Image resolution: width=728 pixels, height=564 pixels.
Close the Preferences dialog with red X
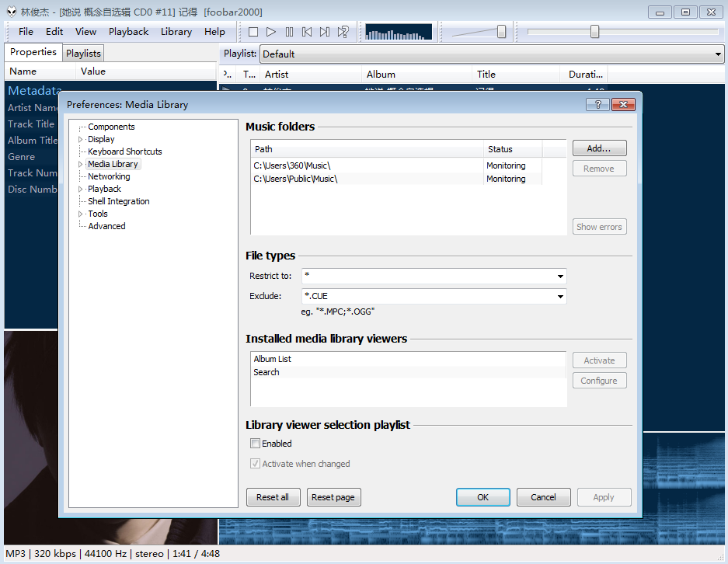pos(624,104)
